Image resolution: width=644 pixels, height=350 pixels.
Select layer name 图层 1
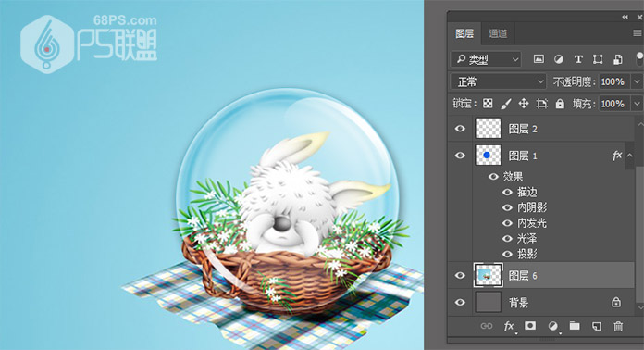pos(523,156)
